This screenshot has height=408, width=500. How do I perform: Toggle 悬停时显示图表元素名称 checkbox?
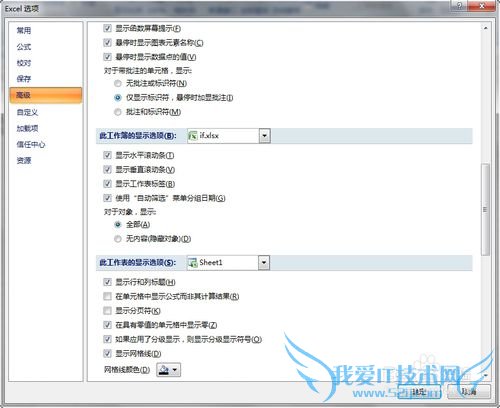point(107,43)
